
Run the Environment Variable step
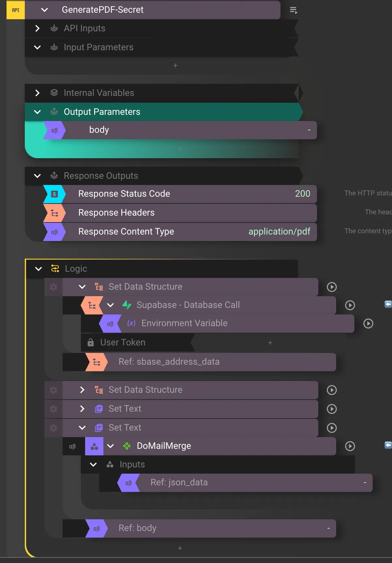tap(368, 324)
